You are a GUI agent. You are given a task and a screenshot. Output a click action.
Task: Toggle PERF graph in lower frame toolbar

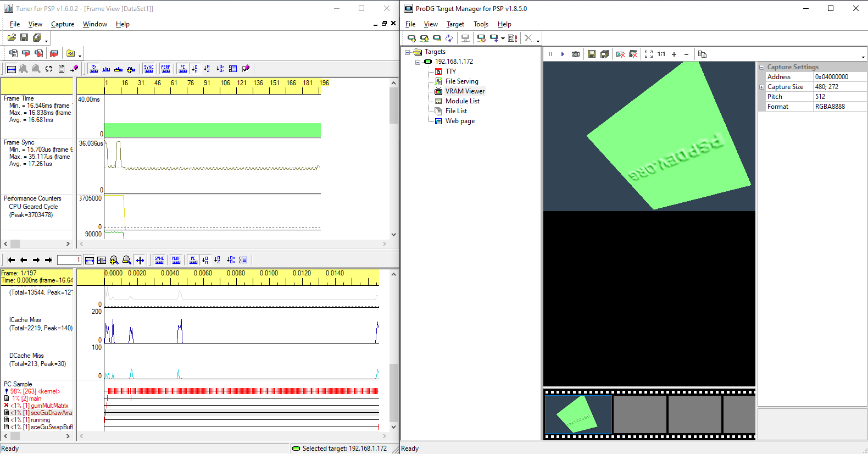tap(176, 260)
